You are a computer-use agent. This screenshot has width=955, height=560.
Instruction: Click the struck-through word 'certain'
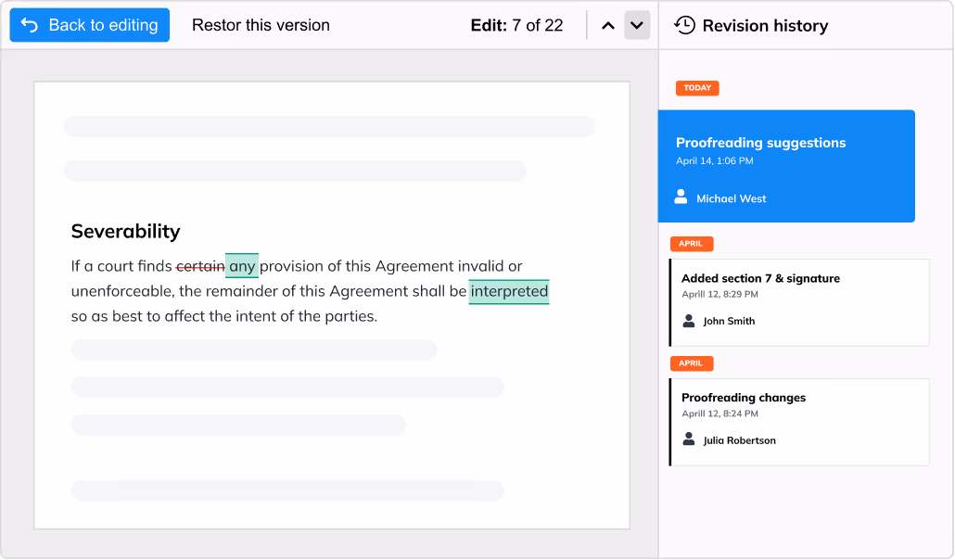200,266
